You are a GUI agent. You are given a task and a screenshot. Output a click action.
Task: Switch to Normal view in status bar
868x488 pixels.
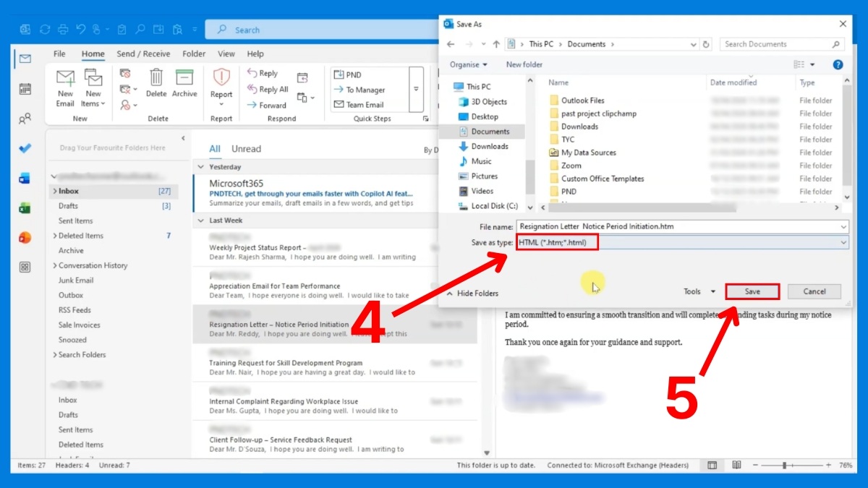pos(712,465)
